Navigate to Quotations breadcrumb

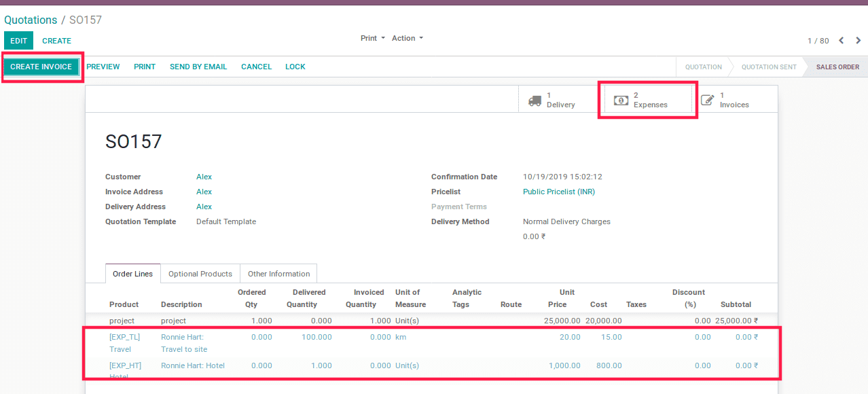tap(31, 20)
